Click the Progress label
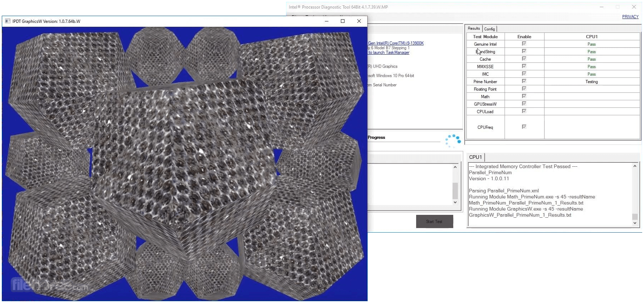 pos(377,137)
